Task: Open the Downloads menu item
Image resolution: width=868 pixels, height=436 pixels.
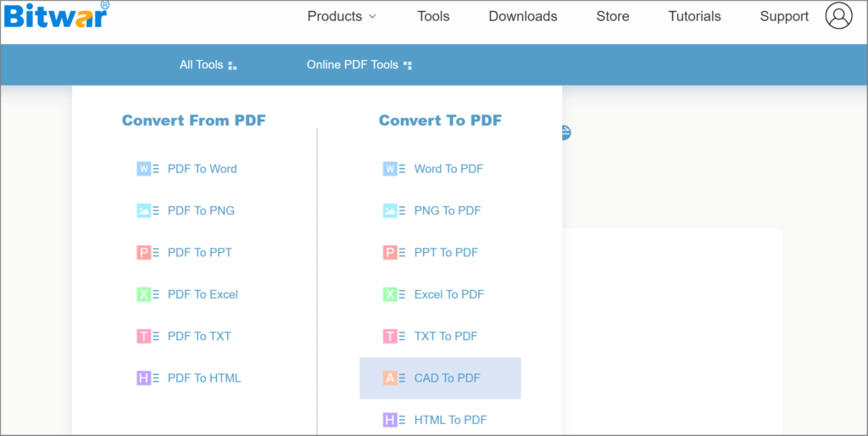Action: [x=523, y=16]
